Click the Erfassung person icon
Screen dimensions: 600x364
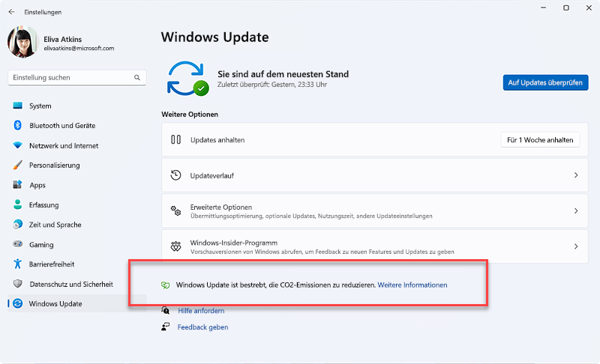point(17,204)
